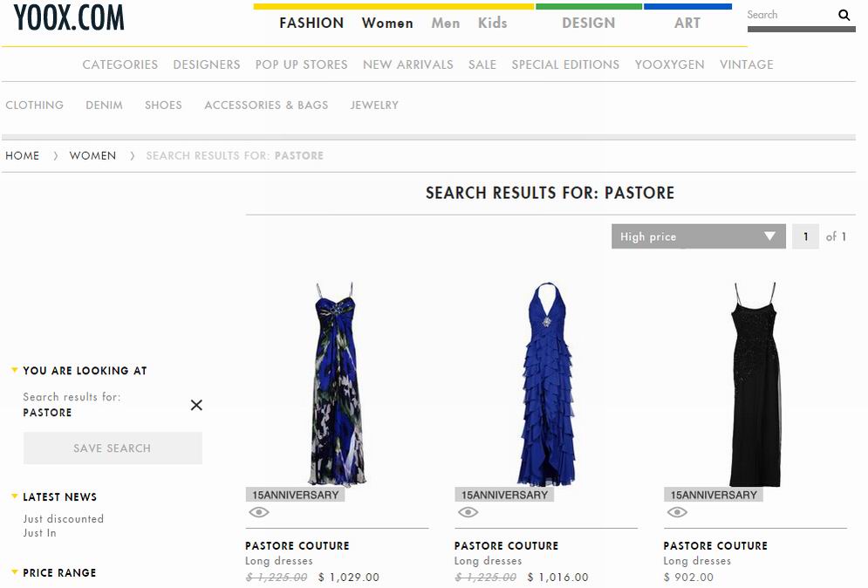The width and height of the screenshot is (868, 588).
Task: Open POP UP STORES menu
Action: (301, 65)
